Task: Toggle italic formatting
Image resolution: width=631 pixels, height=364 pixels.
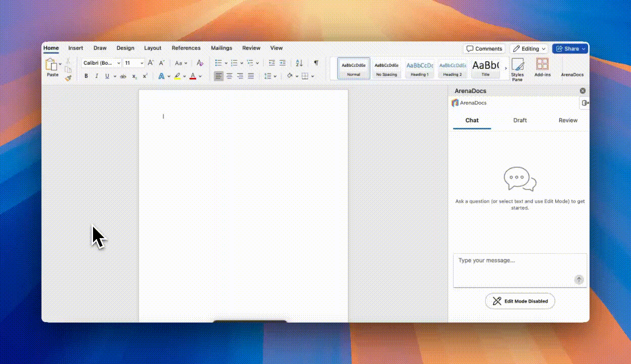Action: 96,76
